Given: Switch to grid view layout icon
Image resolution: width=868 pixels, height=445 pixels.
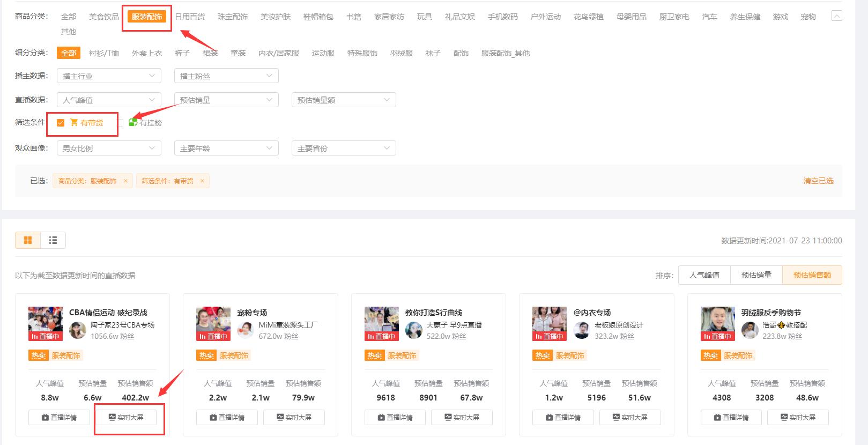Looking at the screenshot, I should pos(28,240).
